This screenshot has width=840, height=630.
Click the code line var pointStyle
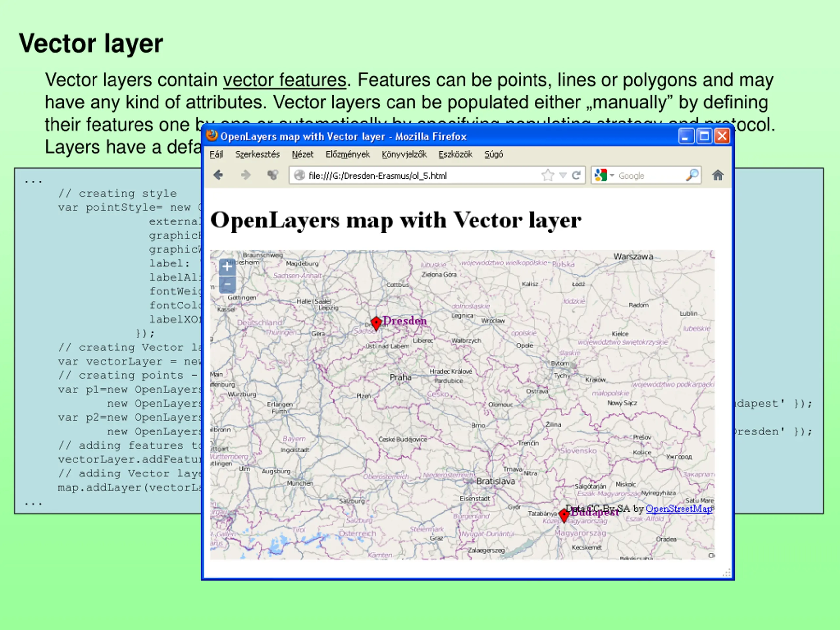point(130,207)
